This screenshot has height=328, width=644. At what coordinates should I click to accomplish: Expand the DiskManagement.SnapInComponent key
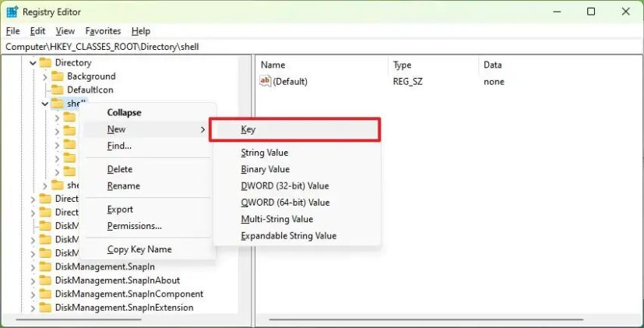click(x=33, y=294)
